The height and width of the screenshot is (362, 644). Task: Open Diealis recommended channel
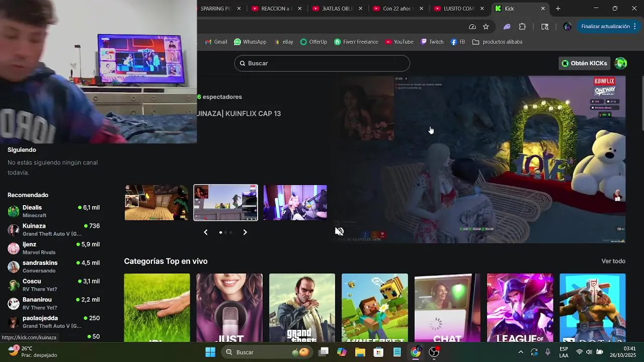click(x=53, y=211)
